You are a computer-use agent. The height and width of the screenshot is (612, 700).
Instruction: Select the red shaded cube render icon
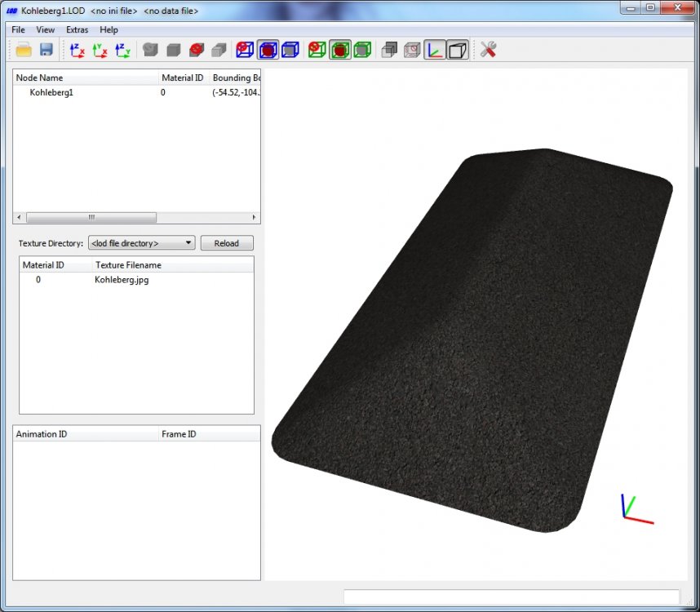coord(197,50)
